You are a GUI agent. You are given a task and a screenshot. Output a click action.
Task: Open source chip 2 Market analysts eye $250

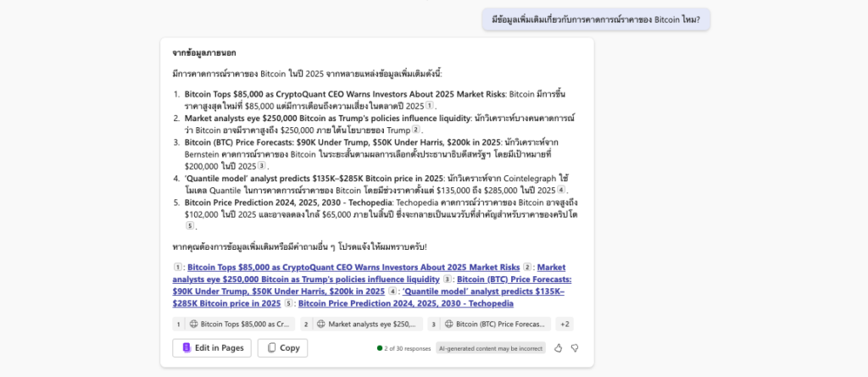click(361, 324)
